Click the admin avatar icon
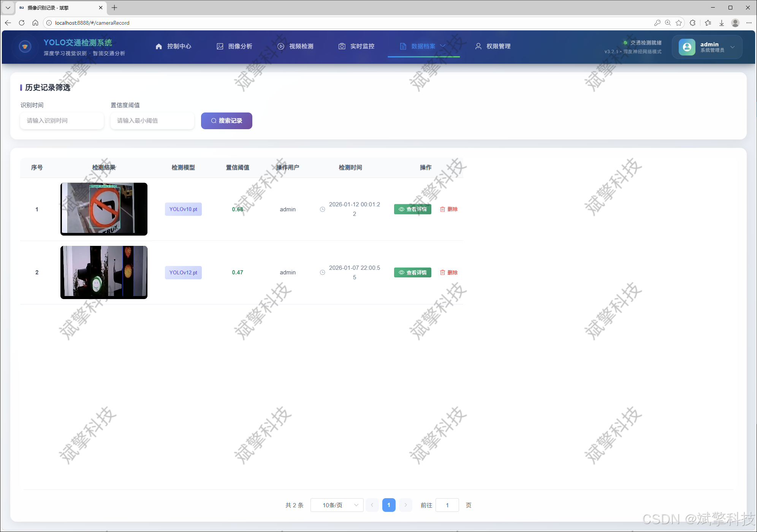 click(687, 47)
